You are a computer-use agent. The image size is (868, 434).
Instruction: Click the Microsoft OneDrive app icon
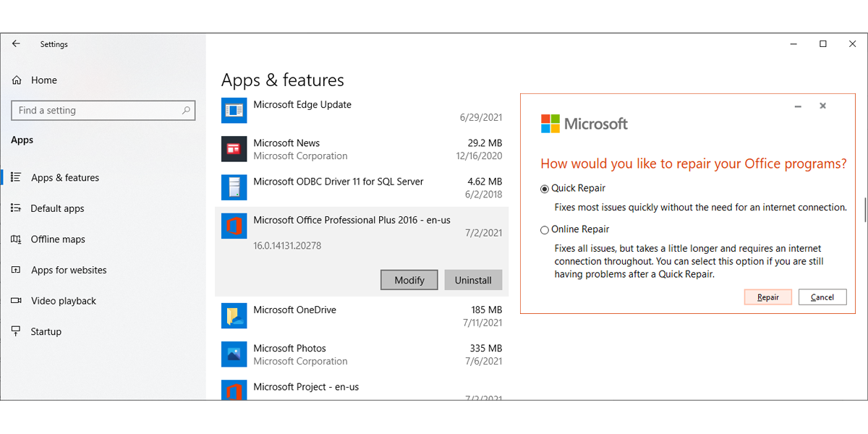234,315
